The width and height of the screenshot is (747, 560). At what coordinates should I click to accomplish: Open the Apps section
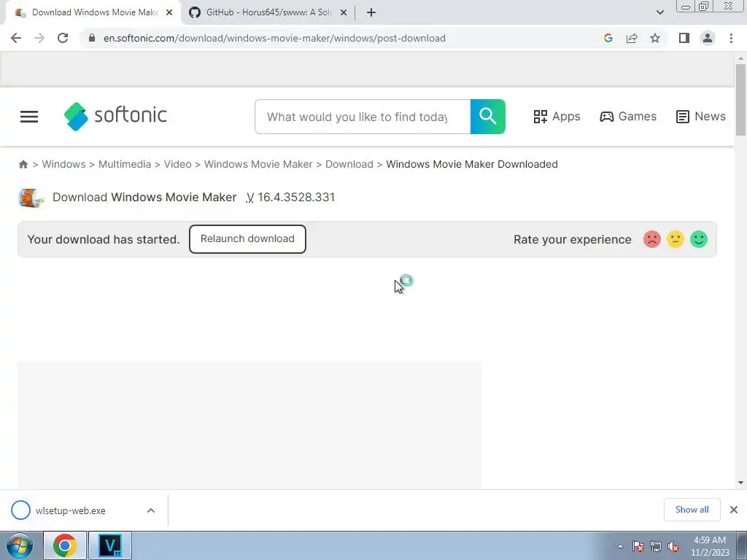pos(557,117)
